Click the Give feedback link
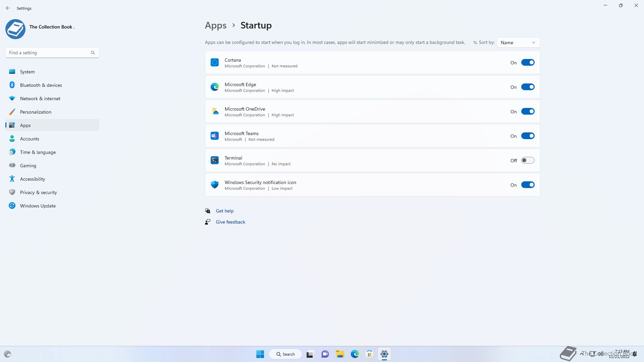This screenshot has height=362, width=644. point(230,222)
